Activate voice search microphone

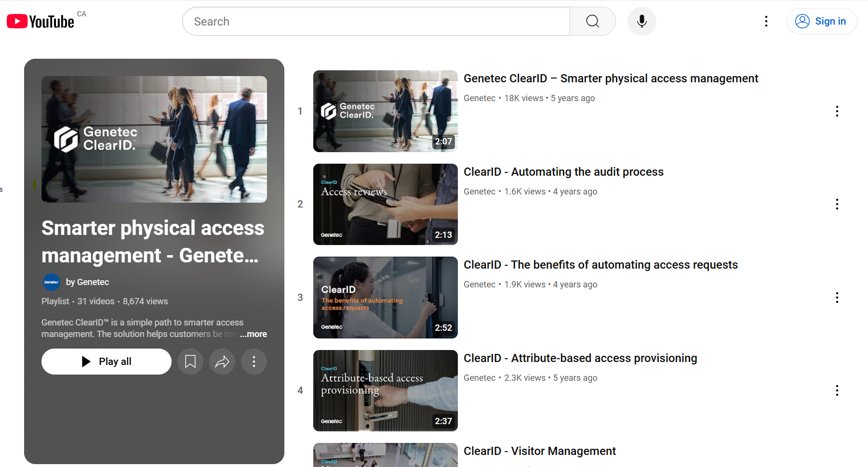coord(641,21)
